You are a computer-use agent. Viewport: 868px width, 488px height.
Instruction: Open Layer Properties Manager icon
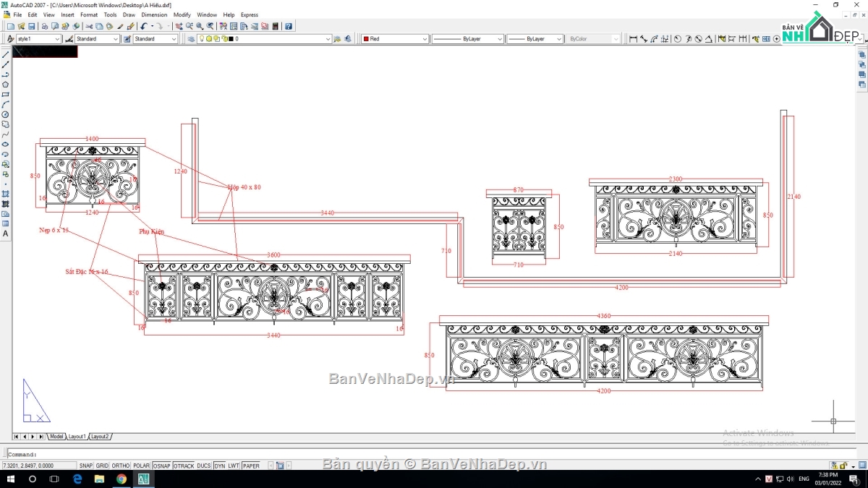coord(191,39)
